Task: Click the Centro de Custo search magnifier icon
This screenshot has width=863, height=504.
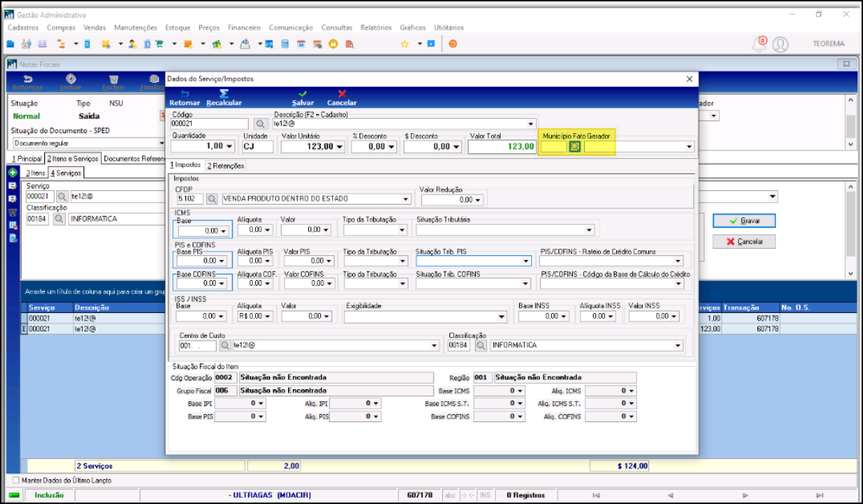Action: coord(225,346)
